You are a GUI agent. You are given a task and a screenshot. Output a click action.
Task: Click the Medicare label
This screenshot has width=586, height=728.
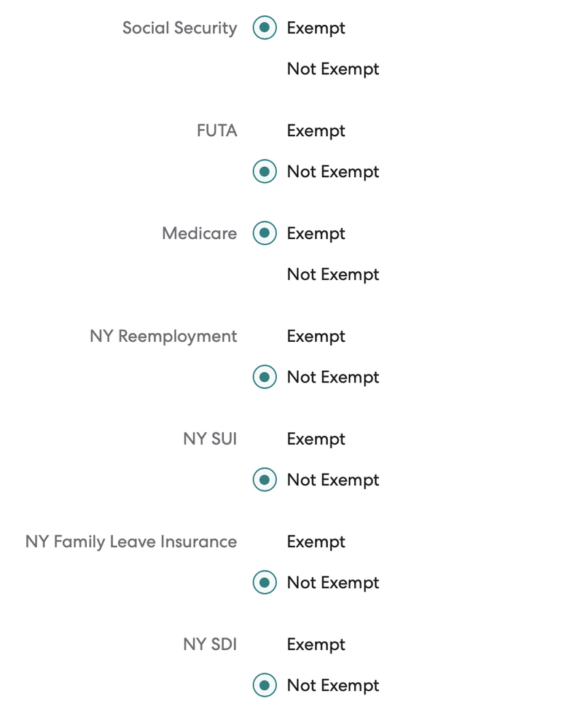[x=199, y=233]
